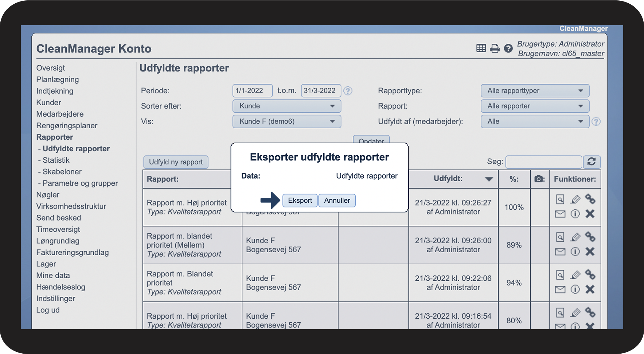This screenshot has height=354, width=644.
Task: Click the table export icon in header
Action: tap(481, 48)
